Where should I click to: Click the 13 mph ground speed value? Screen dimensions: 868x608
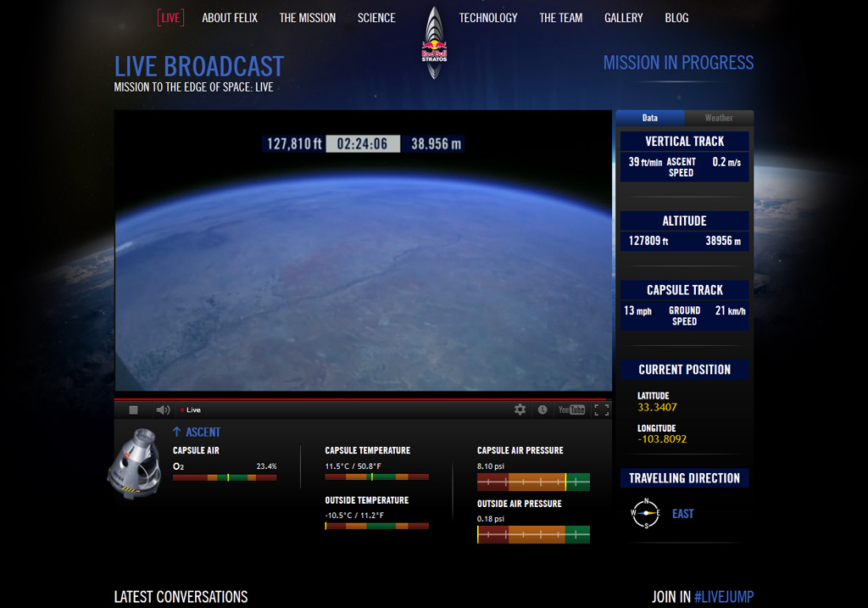click(637, 310)
